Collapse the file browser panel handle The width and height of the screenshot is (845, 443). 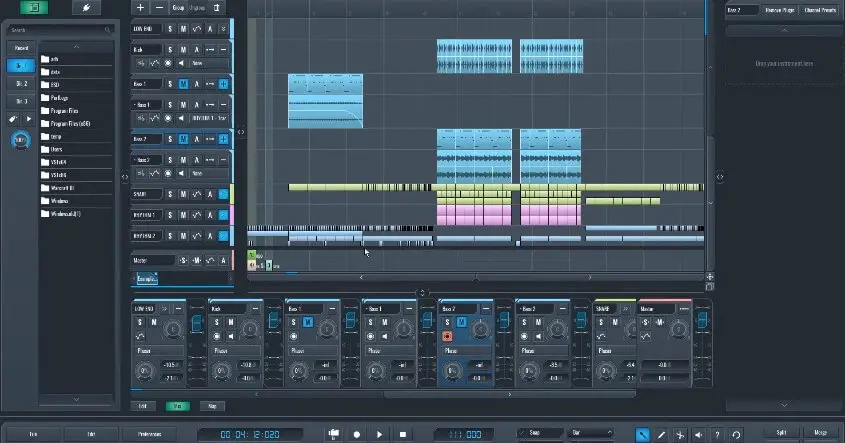tap(125, 176)
